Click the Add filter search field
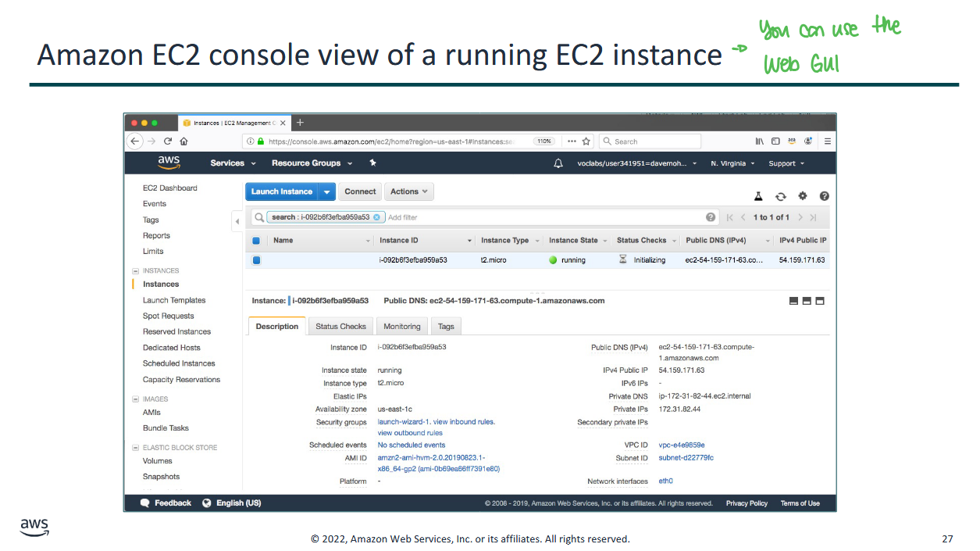 (539, 217)
